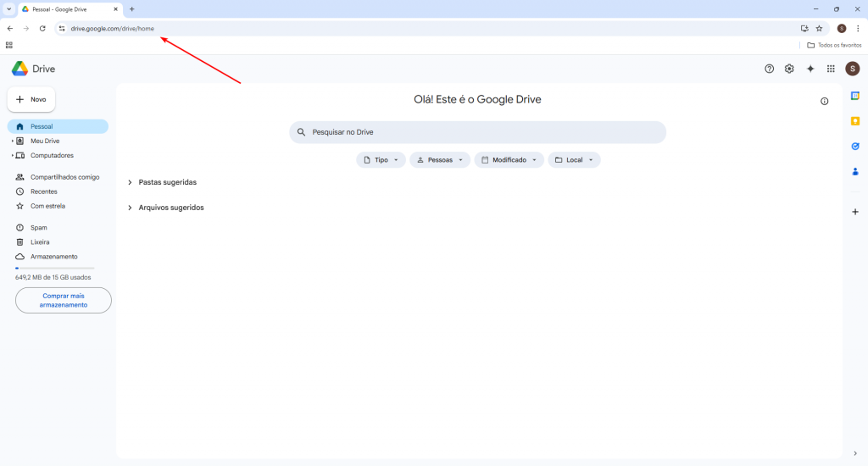The image size is (868, 466).
Task: Open the Google apps grid icon
Action: coord(831,69)
